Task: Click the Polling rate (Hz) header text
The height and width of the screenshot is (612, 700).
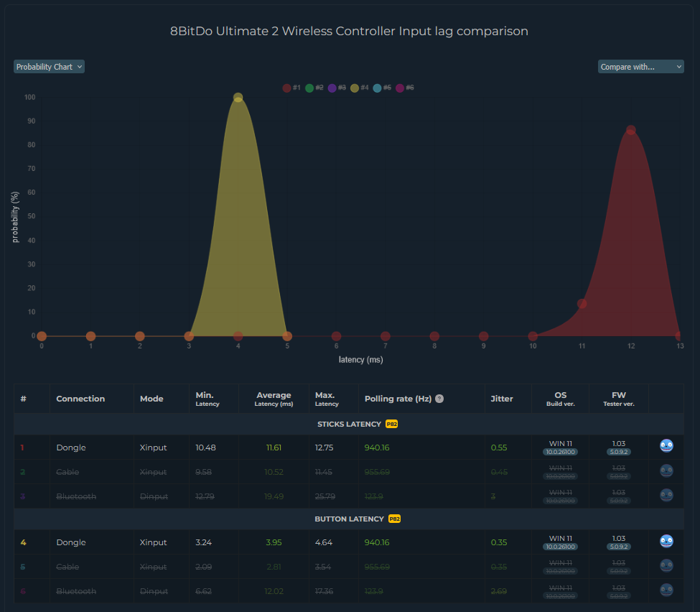Action: coord(398,399)
